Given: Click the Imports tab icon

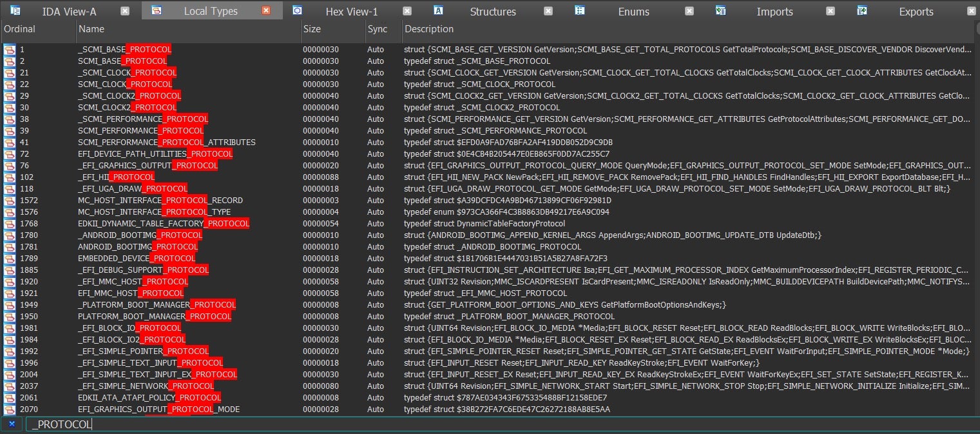Looking at the screenshot, I should click(721, 10).
